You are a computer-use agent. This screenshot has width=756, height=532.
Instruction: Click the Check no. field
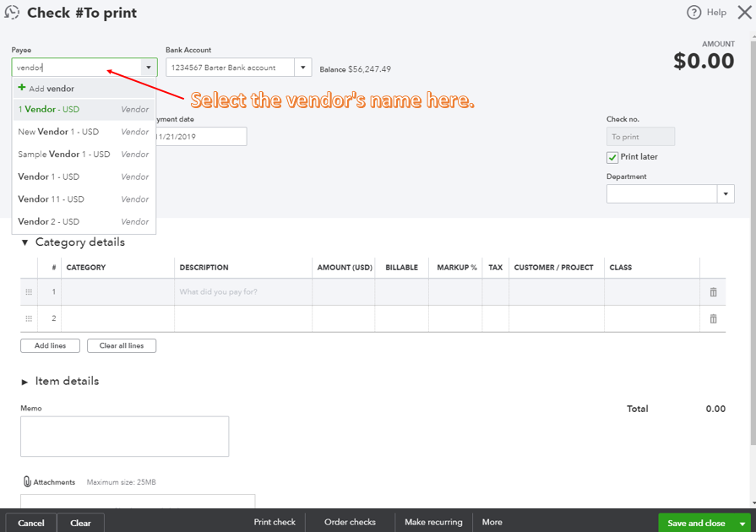click(x=640, y=137)
